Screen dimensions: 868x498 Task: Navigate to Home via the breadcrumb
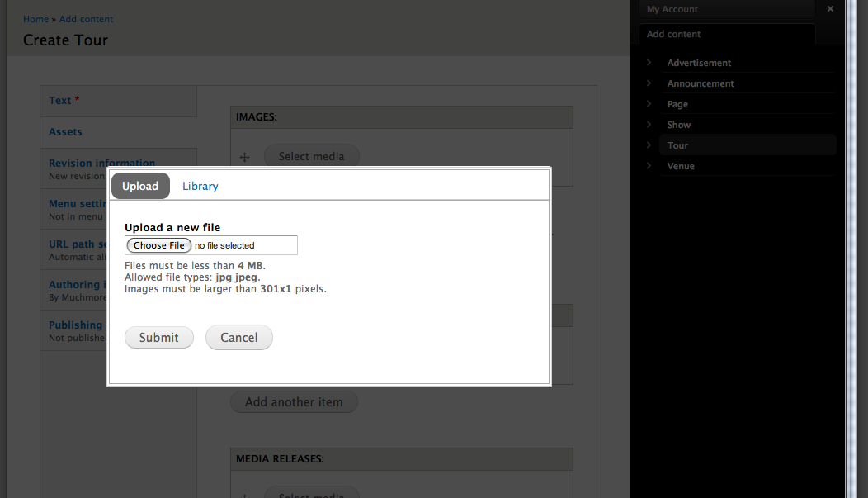click(x=35, y=18)
